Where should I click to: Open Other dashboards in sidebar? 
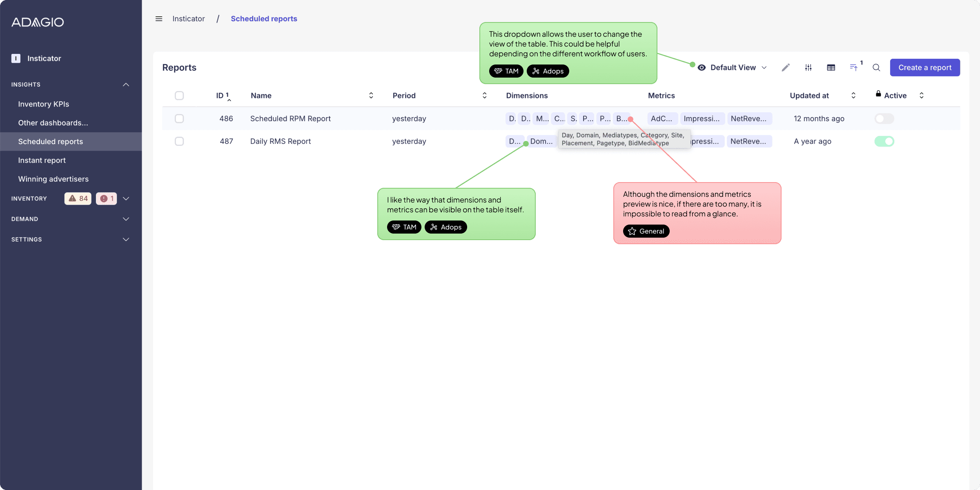click(53, 123)
